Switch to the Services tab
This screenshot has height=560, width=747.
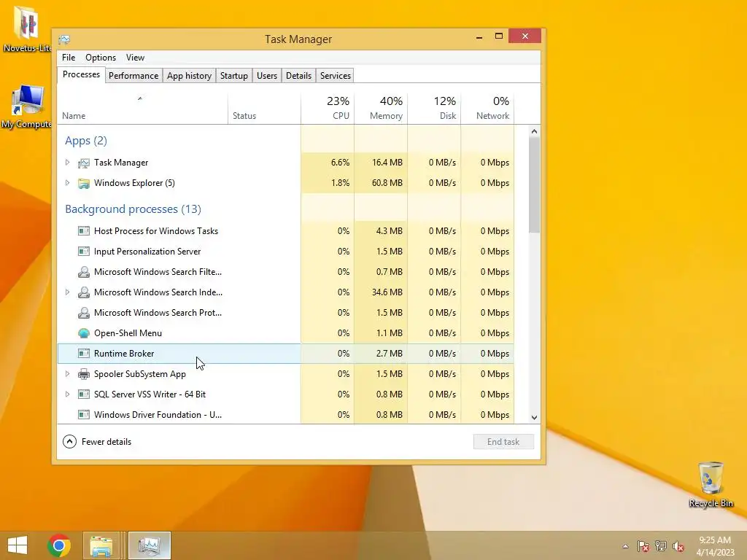coord(336,76)
